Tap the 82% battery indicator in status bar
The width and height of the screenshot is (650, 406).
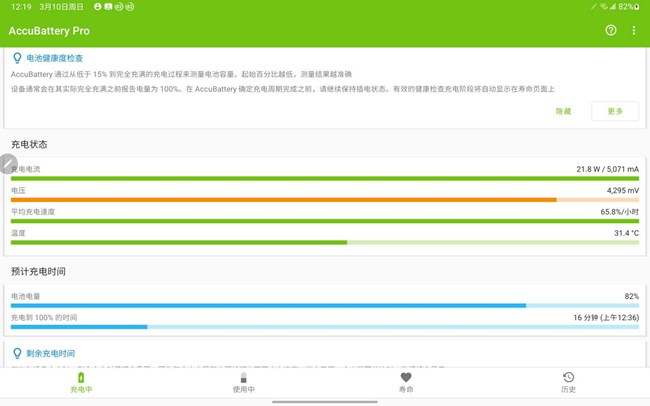pyautogui.click(x=628, y=7)
